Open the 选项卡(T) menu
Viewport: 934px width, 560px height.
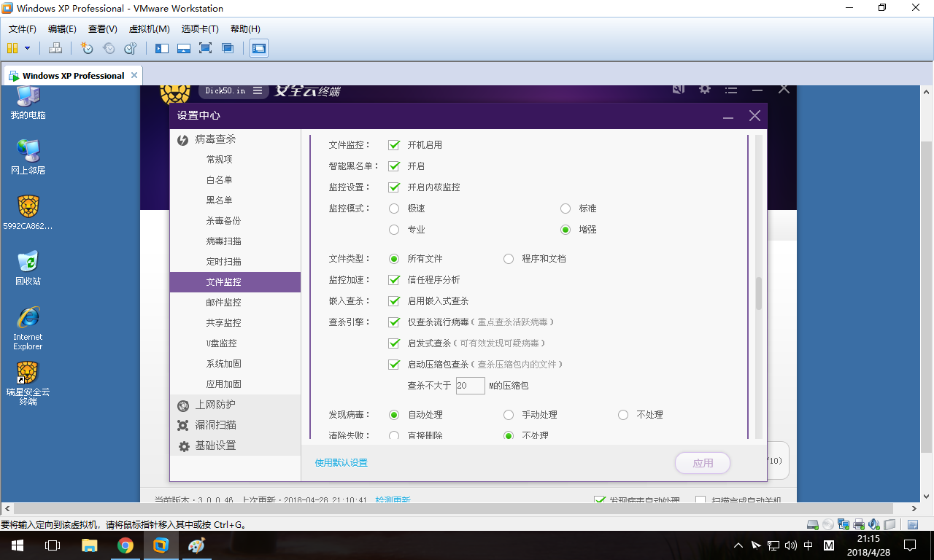click(200, 29)
